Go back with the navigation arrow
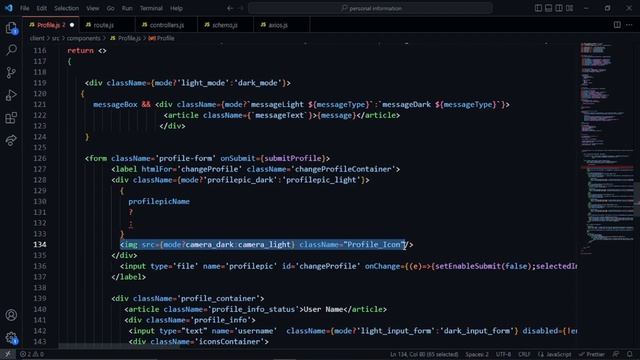 tap(230, 8)
